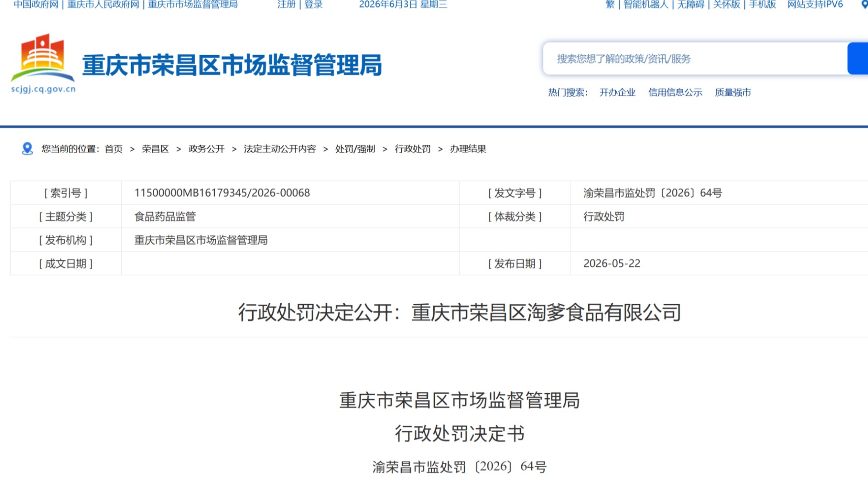
Task: Open the 中国政府网 link
Action: (36, 5)
